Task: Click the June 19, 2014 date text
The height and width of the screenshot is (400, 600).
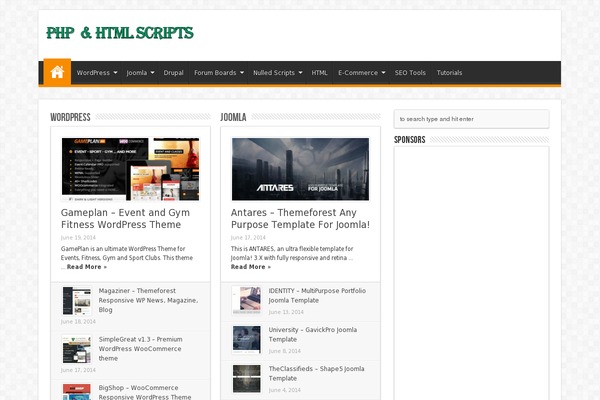Action: point(78,238)
